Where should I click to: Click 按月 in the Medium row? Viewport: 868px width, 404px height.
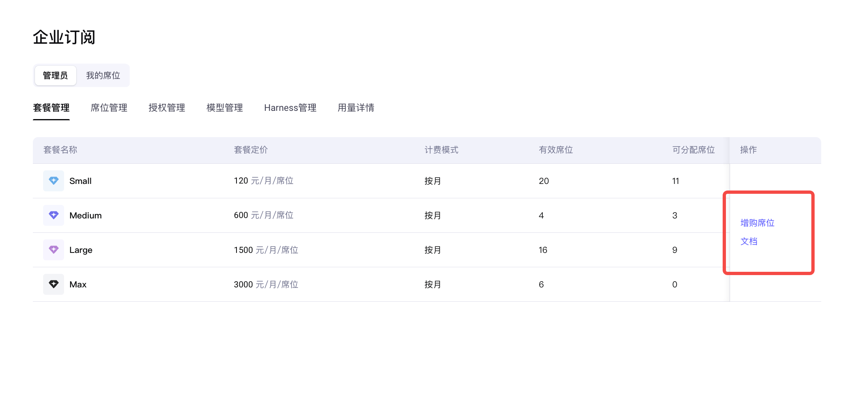(433, 216)
